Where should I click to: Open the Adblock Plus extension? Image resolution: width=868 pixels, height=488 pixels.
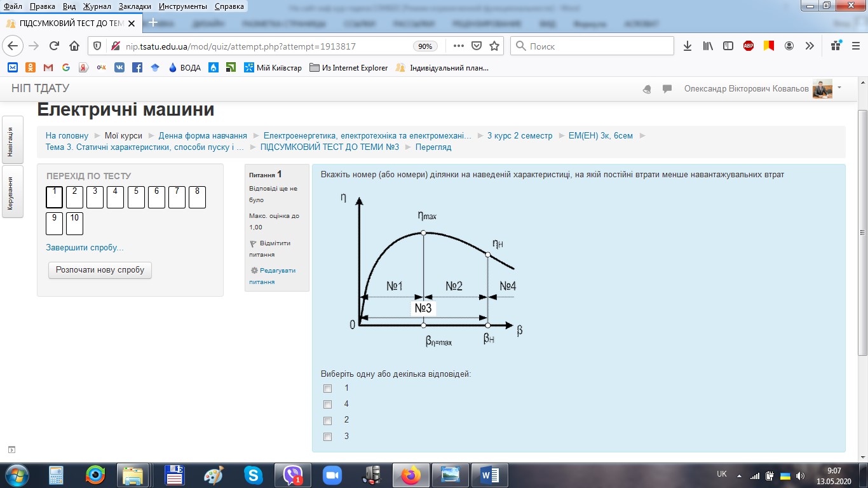749,46
